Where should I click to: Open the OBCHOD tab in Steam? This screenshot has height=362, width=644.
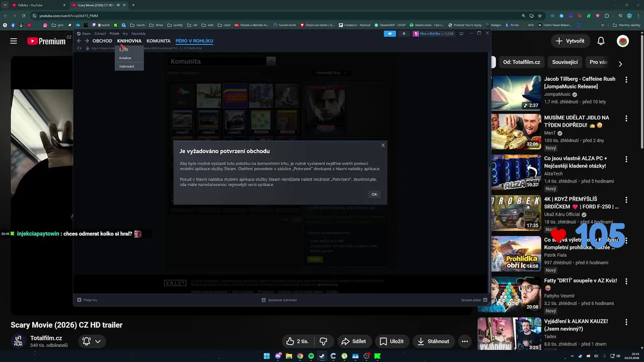pyautogui.click(x=102, y=41)
